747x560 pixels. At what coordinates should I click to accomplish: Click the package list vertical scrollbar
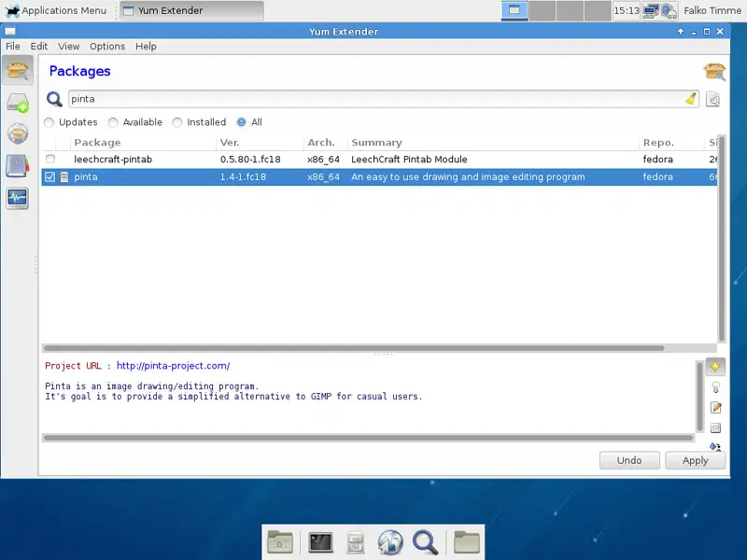click(722, 238)
